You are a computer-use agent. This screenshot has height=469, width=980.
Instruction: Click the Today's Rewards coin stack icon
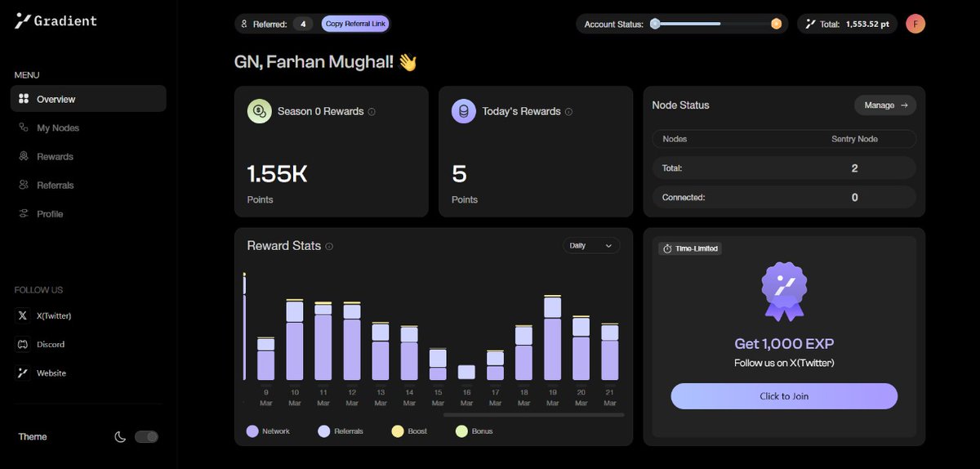tap(464, 111)
